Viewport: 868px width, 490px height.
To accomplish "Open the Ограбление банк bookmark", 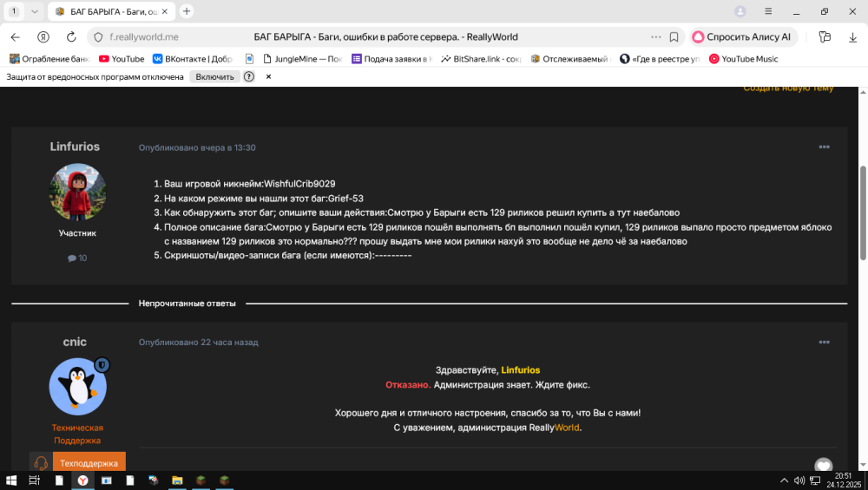I will [49, 59].
